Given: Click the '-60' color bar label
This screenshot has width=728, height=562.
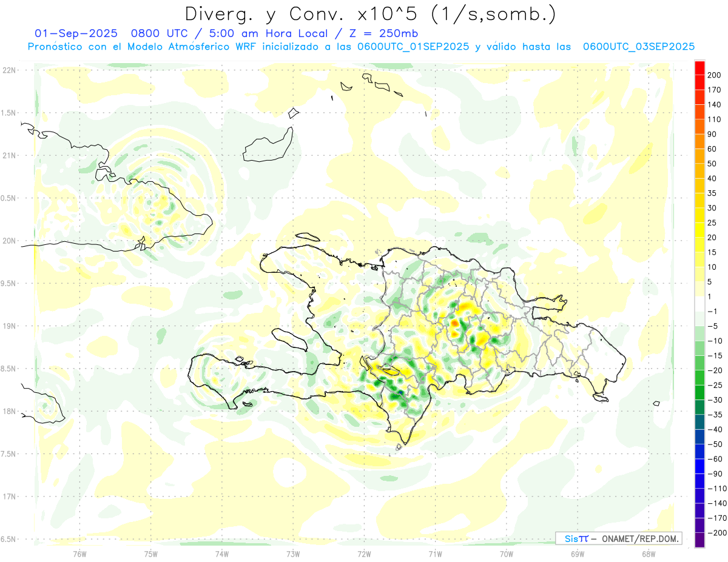Looking at the screenshot, I should 714,459.
